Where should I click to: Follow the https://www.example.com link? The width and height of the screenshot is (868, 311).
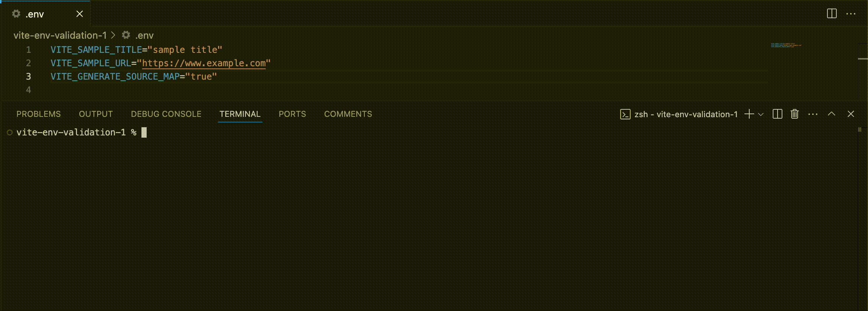(204, 63)
